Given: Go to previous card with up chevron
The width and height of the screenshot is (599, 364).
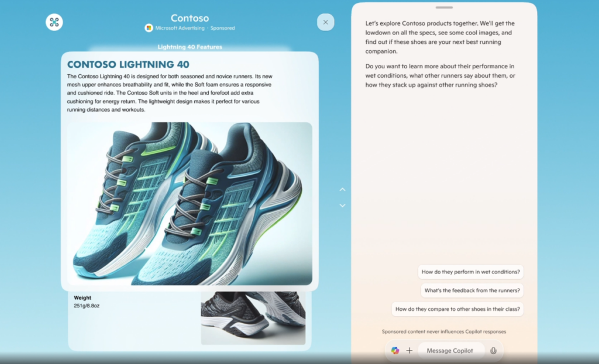Looking at the screenshot, I should click(342, 190).
